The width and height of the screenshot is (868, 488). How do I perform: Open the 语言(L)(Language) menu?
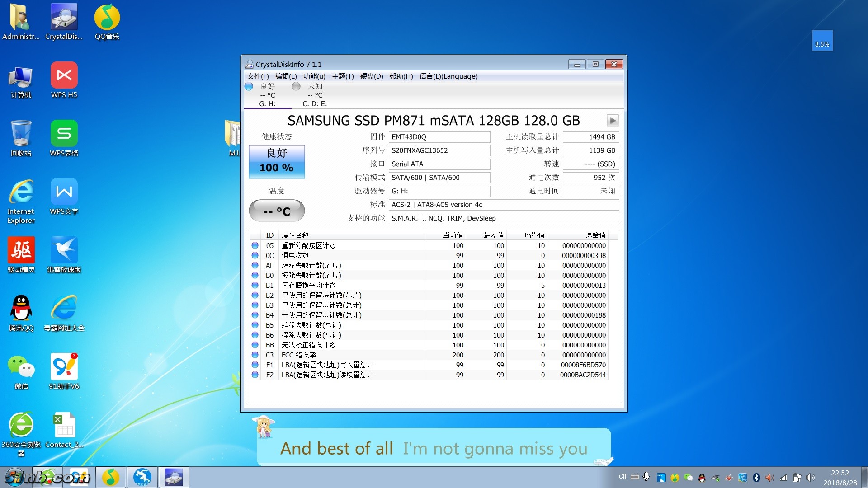[448, 76]
